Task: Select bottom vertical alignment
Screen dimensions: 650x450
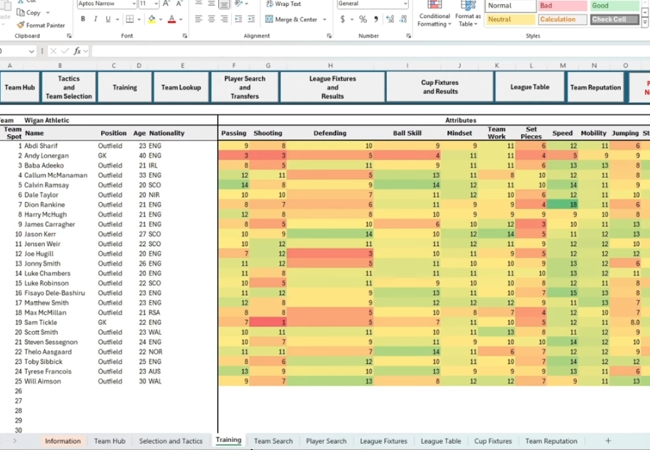Action: click(224, 4)
